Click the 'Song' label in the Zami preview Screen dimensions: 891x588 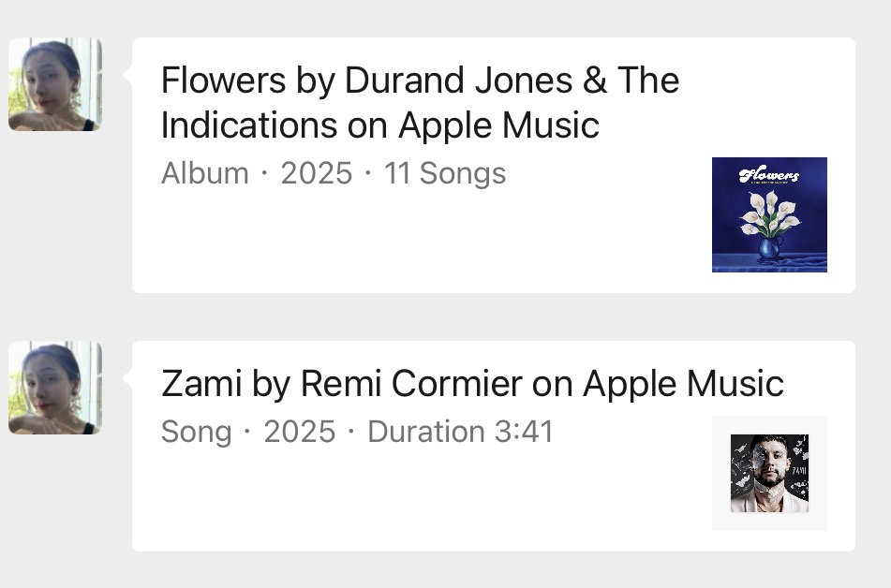pos(196,432)
